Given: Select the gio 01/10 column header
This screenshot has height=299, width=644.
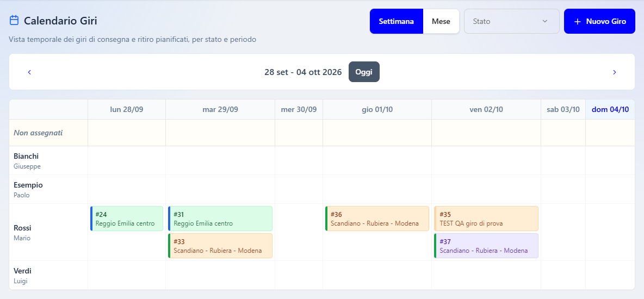Looking at the screenshot, I should point(377,109).
